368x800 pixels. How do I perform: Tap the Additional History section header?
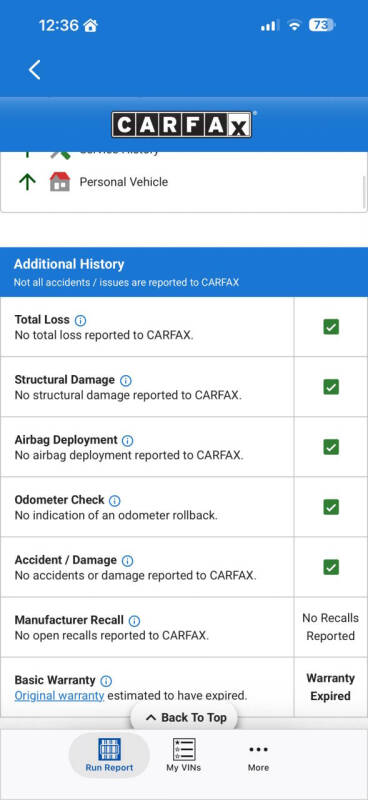tap(184, 272)
